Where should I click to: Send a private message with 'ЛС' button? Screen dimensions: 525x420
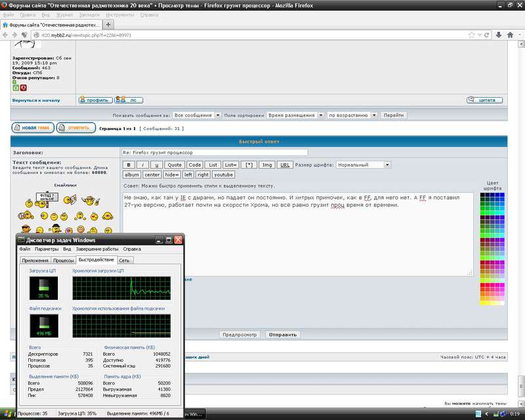[x=129, y=100]
